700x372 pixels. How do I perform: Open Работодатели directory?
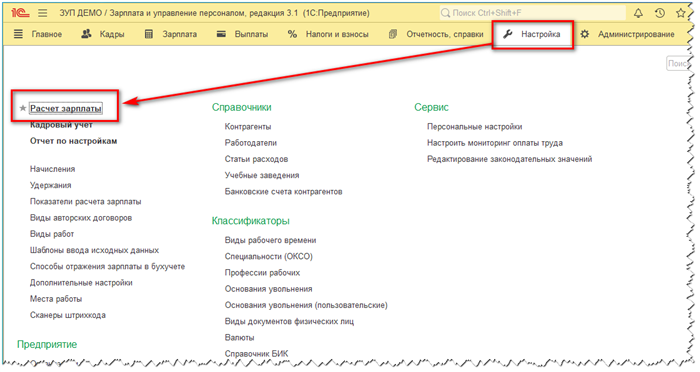[251, 142]
